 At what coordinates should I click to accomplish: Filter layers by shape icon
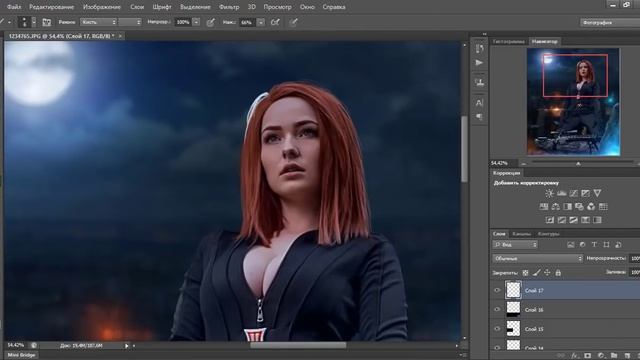point(606,244)
